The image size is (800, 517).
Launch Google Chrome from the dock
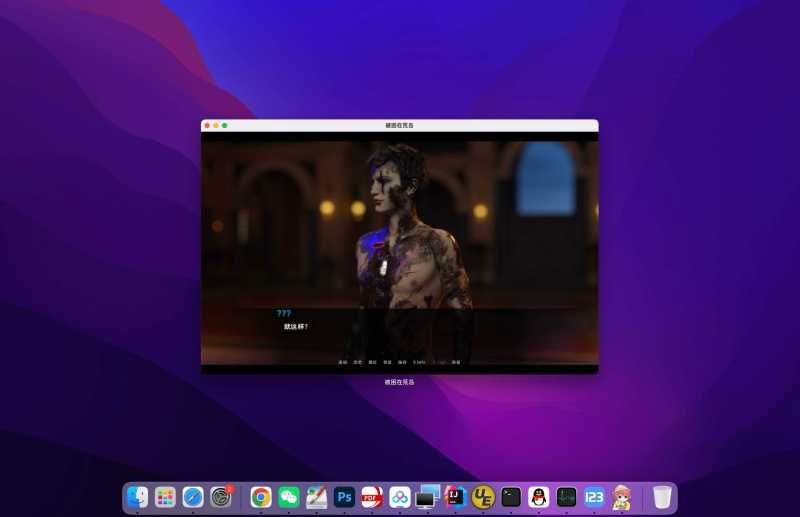[261, 497]
